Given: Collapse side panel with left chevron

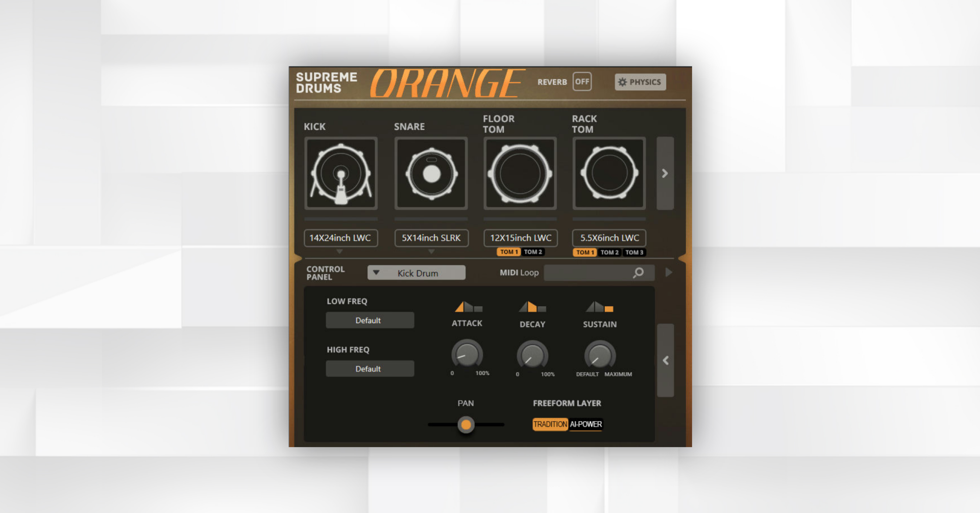Looking at the screenshot, I should (666, 360).
